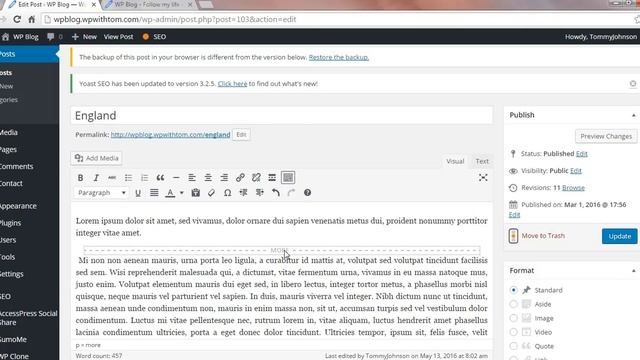The width and height of the screenshot is (640, 360).
Task: Clear formatting with the eraser icon
Action: click(211, 193)
